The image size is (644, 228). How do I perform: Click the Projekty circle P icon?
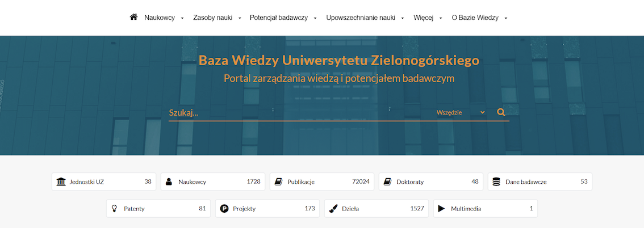[224, 208]
